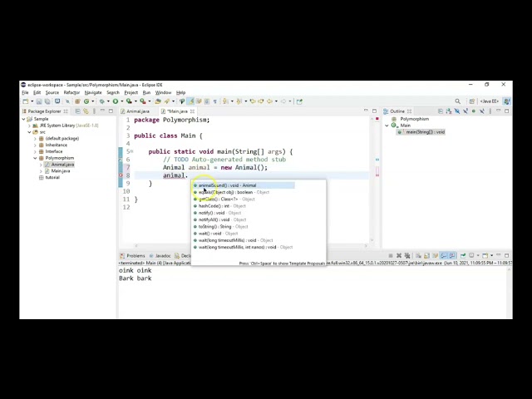Click the error marker on line 8
Image resolution: width=532 pixels, height=399 pixels.
[x=121, y=175]
